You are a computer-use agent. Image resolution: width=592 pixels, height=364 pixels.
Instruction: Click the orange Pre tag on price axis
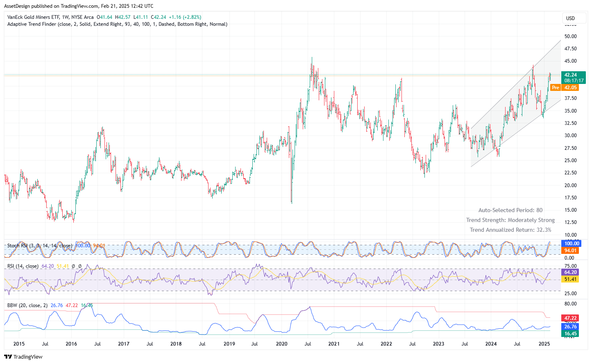pos(556,88)
